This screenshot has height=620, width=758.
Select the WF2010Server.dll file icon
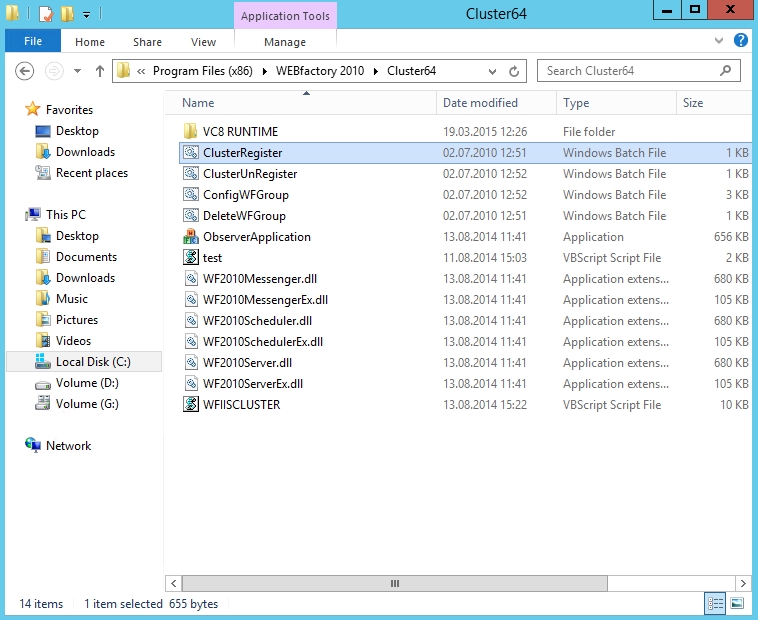coord(190,363)
